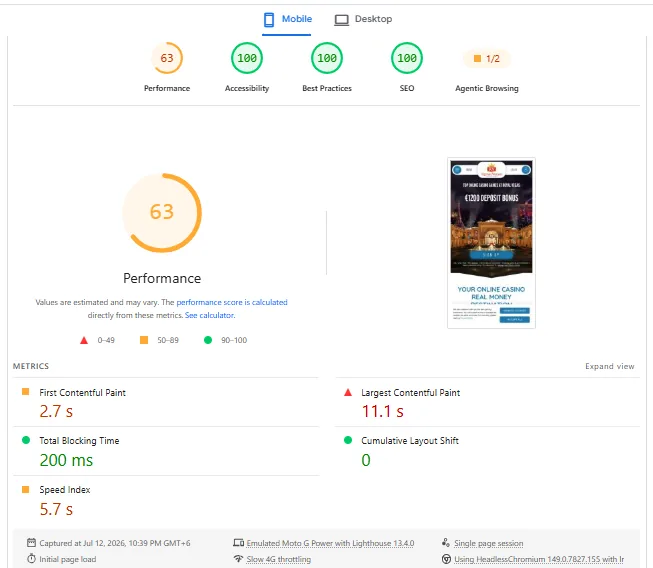
Task: Click the Agentic Browsing category label
Action: pyautogui.click(x=487, y=88)
